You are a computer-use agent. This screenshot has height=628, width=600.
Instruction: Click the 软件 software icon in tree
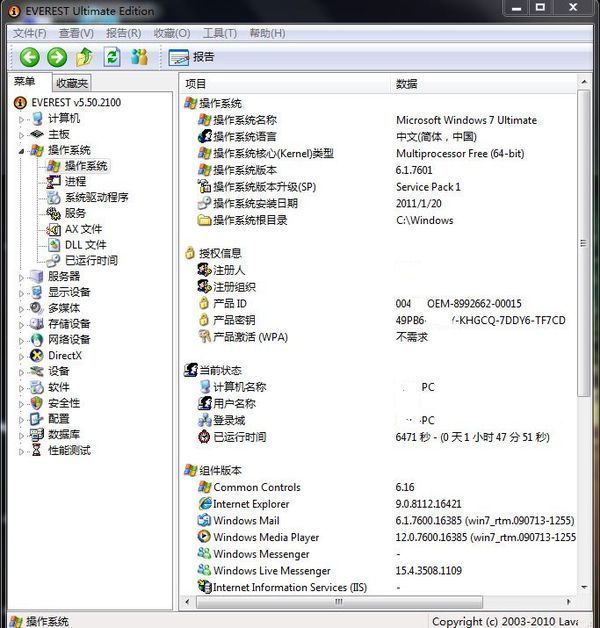click(37, 387)
